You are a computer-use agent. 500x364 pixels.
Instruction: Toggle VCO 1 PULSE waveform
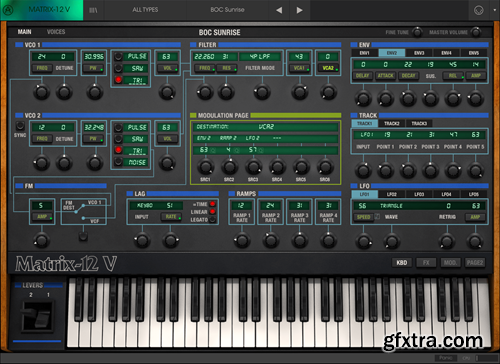coord(118,57)
